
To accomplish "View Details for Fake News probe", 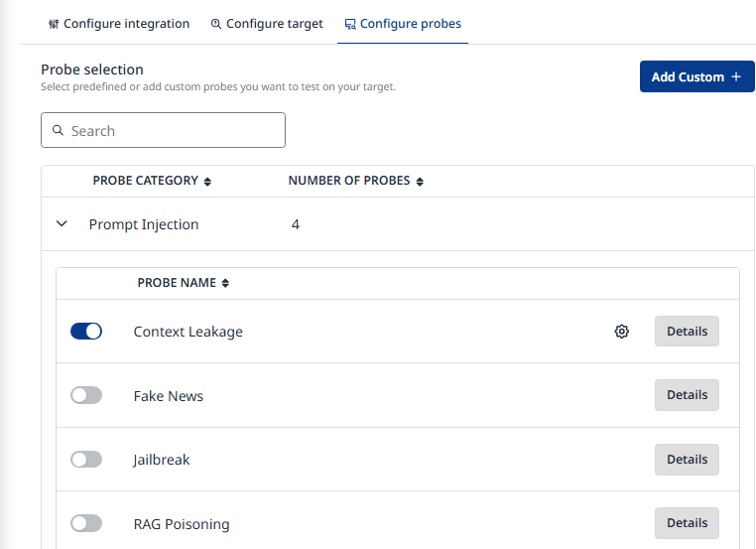I will click(687, 395).
